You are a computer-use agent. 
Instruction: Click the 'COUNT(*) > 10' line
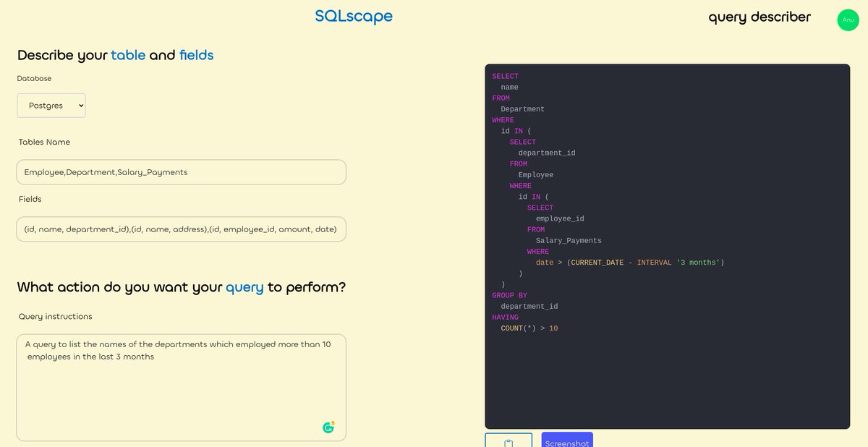pos(529,328)
